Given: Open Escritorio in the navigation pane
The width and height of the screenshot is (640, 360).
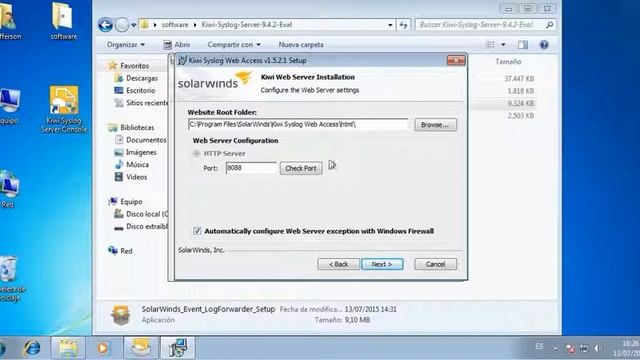Looking at the screenshot, I should coord(140,90).
